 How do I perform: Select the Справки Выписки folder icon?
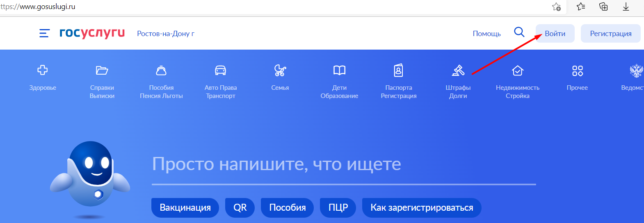point(102,71)
